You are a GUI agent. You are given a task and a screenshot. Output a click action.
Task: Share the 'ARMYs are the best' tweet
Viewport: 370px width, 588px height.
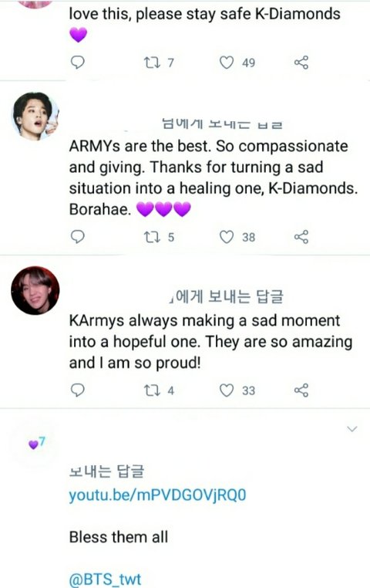pos(301,237)
